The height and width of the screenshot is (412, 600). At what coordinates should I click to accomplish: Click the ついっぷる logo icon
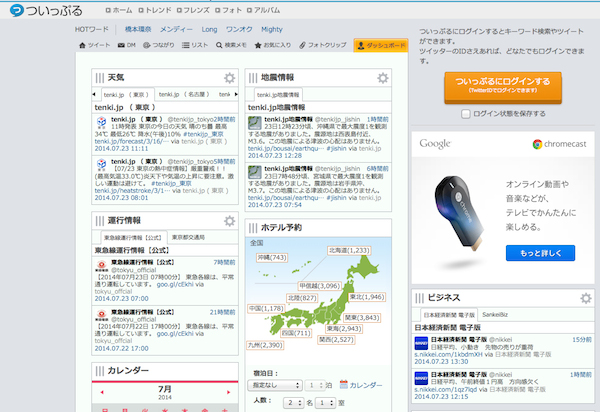coord(17,10)
